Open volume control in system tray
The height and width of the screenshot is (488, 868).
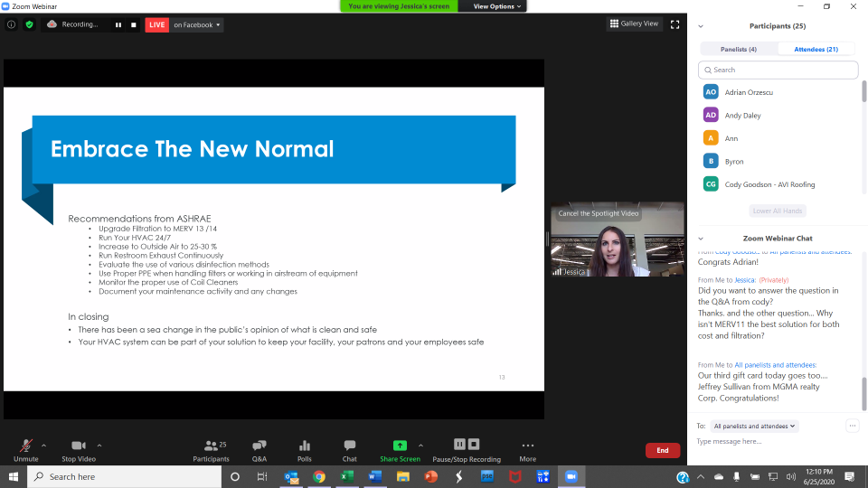(790, 476)
